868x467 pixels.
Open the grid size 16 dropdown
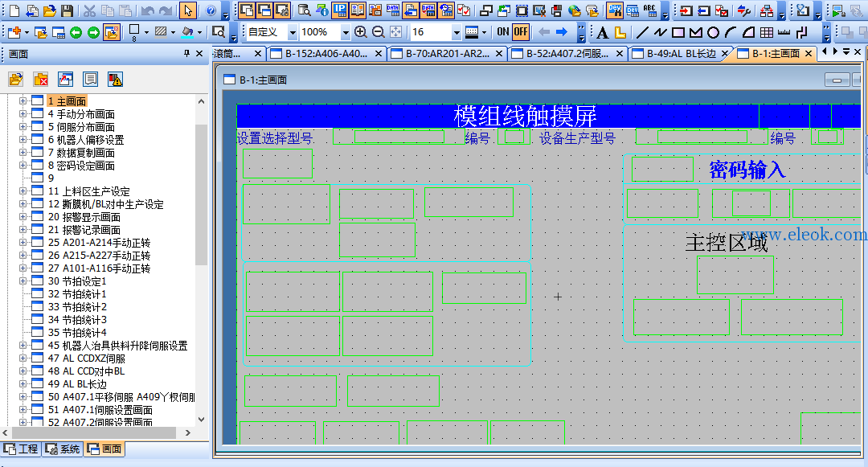[457, 33]
